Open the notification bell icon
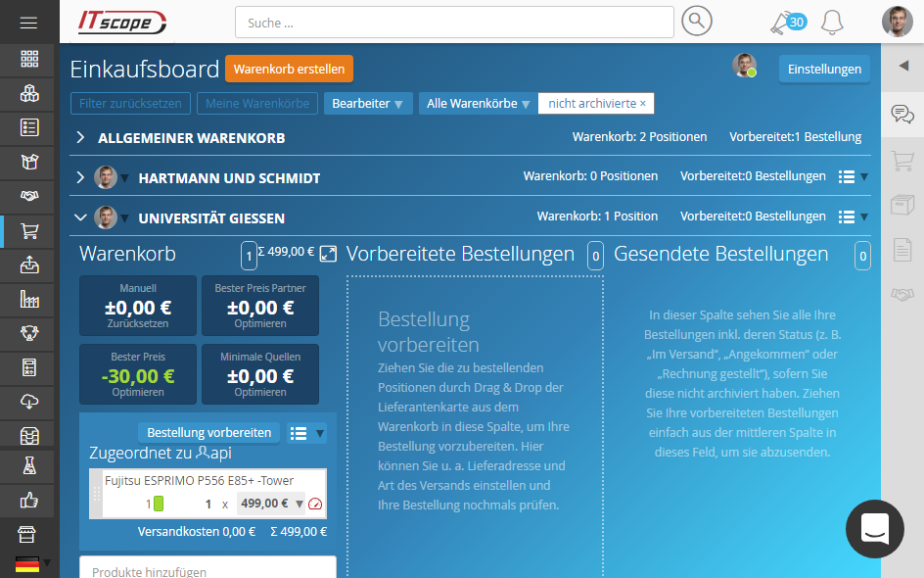The image size is (924, 578). 832,22
